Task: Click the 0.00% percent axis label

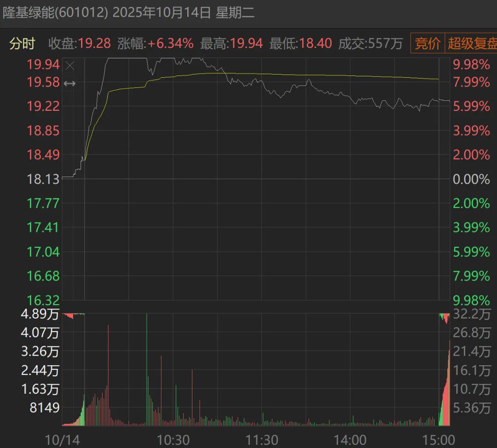Action: pyautogui.click(x=471, y=179)
